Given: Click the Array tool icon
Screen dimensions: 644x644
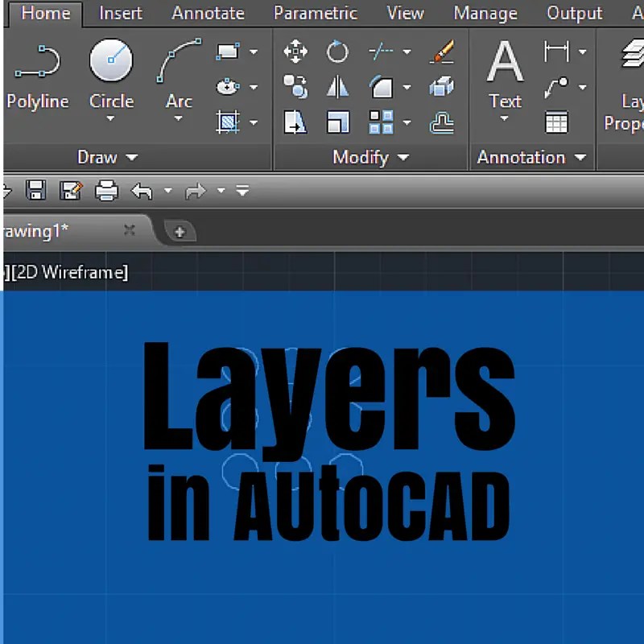Looking at the screenshot, I should (x=381, y=122).
